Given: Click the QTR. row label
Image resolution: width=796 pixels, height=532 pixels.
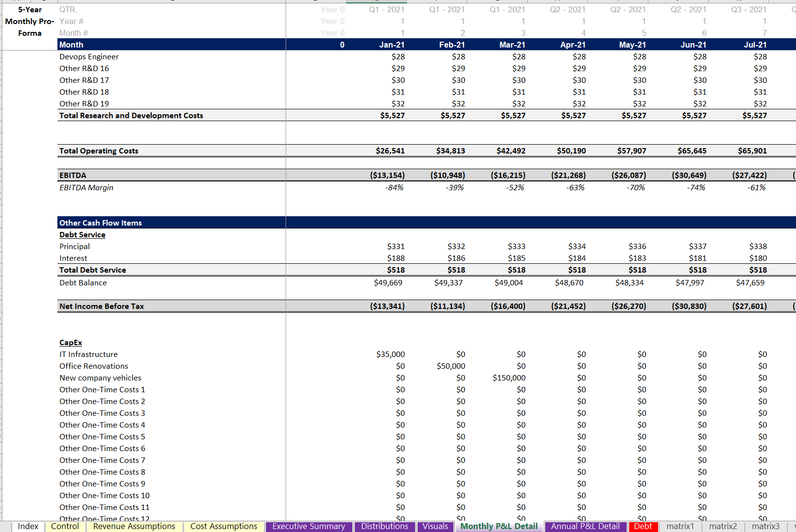Looking at the screenshot, I should click(x=68, y=9).
